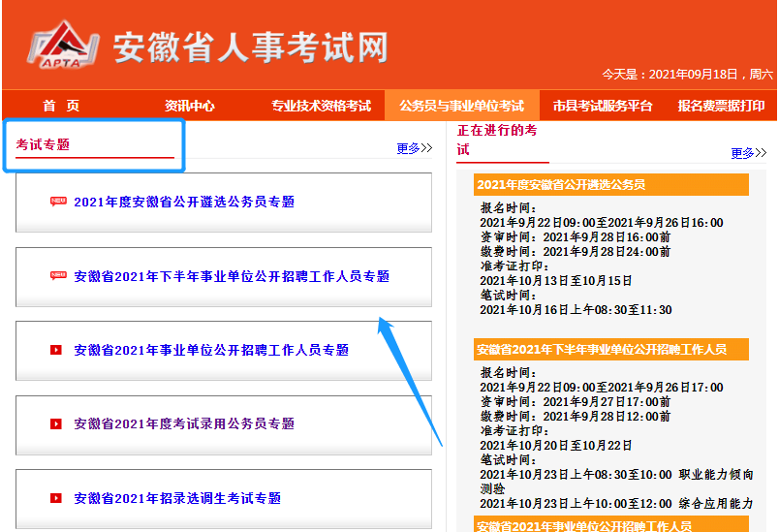
Task: Click NEW badge beside 下半年事业单位公开招聘专题
Action: (58, 275)
